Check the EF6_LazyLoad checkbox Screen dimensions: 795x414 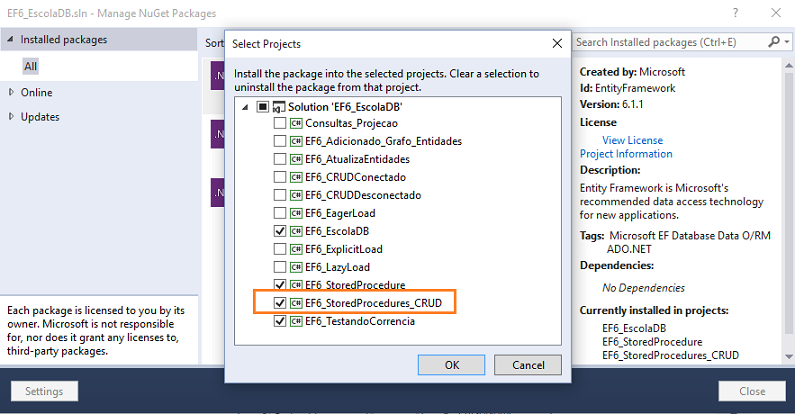[279, 267]
